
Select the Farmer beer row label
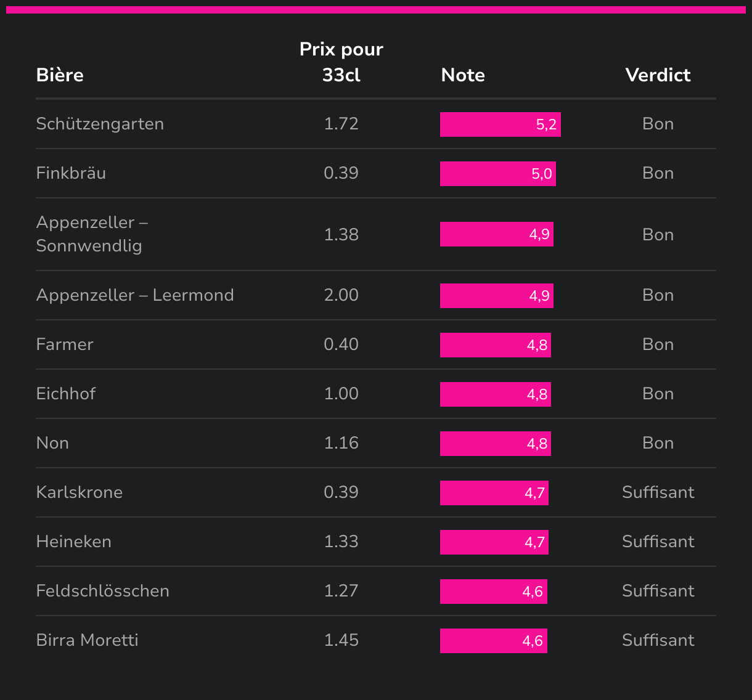[65, 344]
